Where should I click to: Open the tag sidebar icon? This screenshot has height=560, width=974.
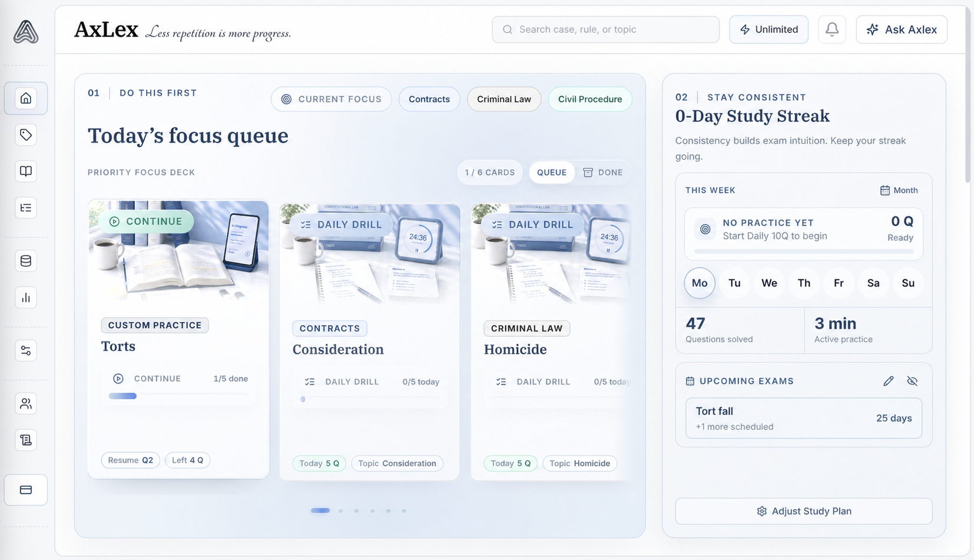point(26,135)
